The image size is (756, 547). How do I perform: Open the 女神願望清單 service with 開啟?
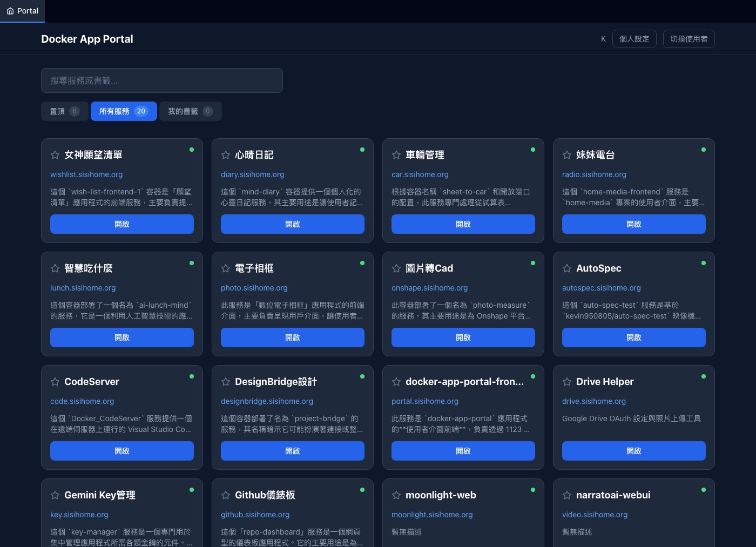(122, 224)
